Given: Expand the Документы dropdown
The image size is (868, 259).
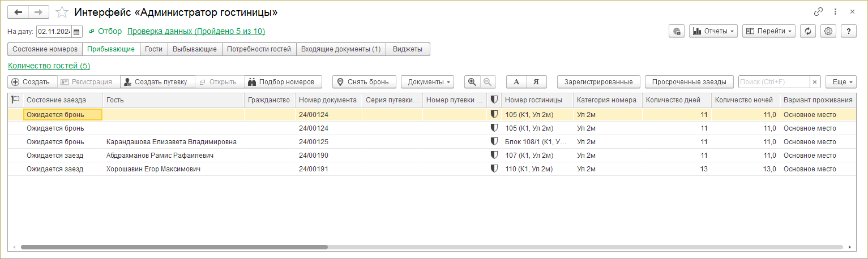Looking at the screenshot, I should pyautogui.click(x=427, y=82).
